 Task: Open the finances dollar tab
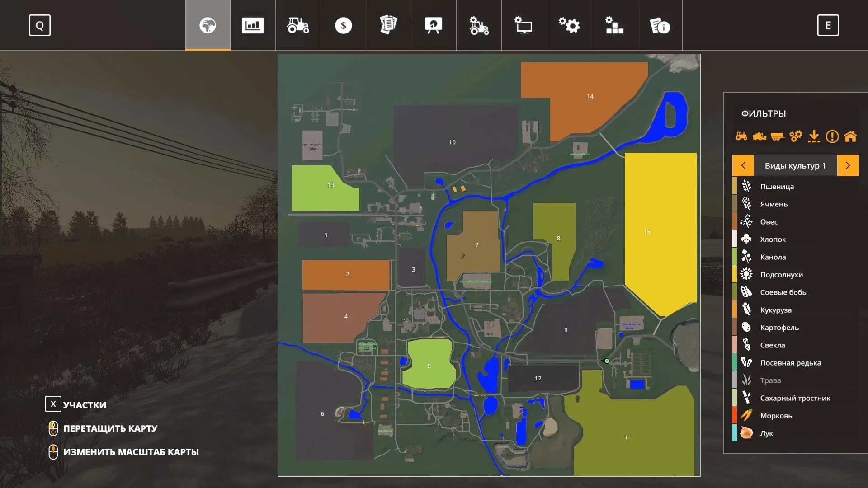point(343,25)
